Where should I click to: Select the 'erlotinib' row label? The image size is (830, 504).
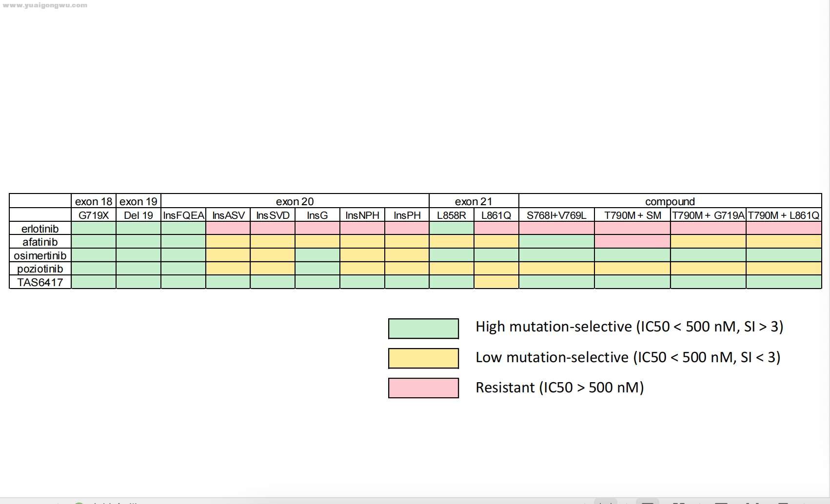coord(40,229)
